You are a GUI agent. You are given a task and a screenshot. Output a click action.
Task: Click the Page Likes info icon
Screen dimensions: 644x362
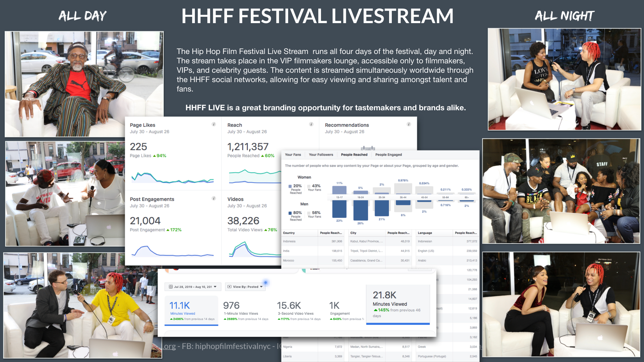pyautogui.click(x=214, y=124)
